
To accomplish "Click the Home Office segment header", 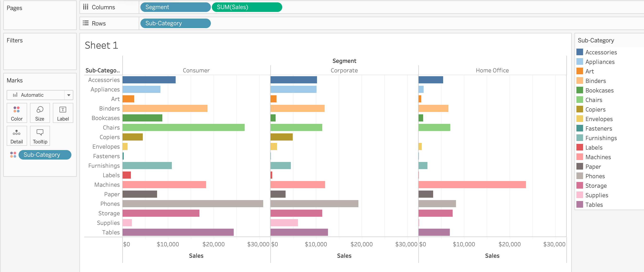I will pyautogui.click(x=492, y=70).
